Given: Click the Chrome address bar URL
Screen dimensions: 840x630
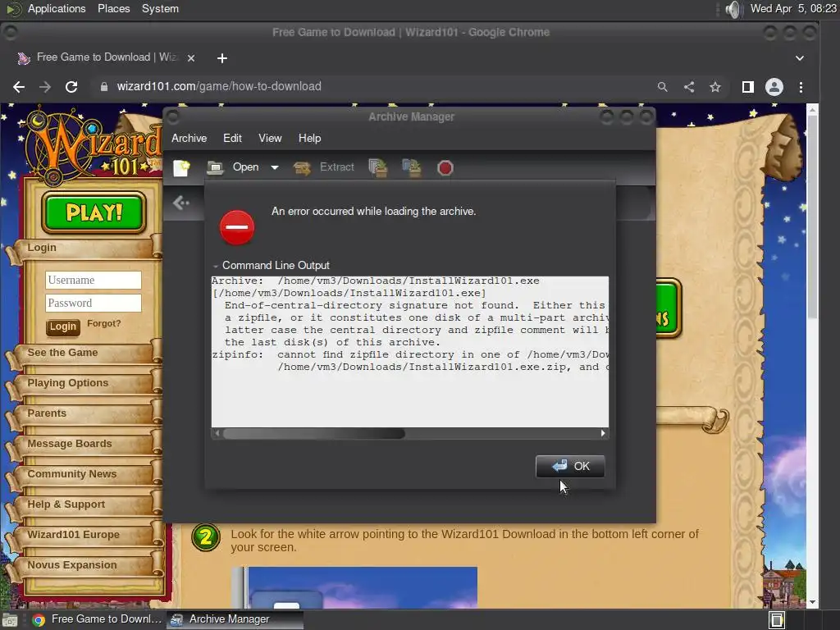Looking at the screenshot, I should pyautogui.click(x=219, y=86).
